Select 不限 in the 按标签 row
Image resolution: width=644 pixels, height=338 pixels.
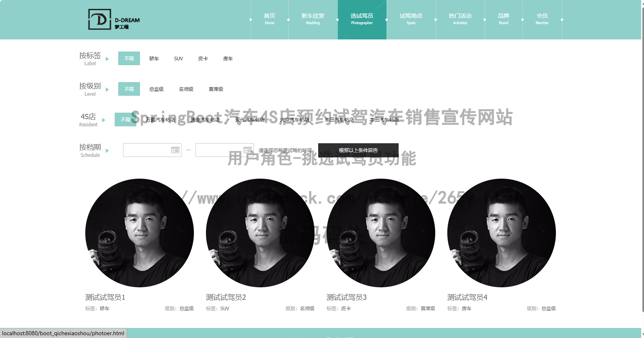(129, 58)
